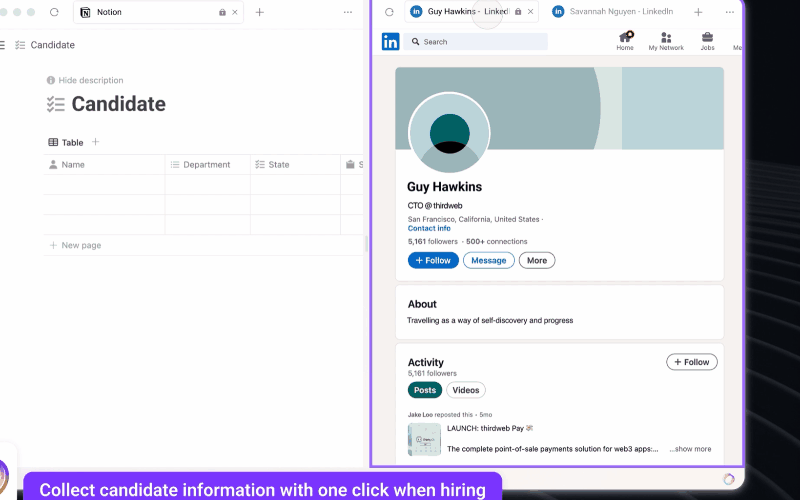
Task: Click reload icon in Notion window
Action: [54, 12]
